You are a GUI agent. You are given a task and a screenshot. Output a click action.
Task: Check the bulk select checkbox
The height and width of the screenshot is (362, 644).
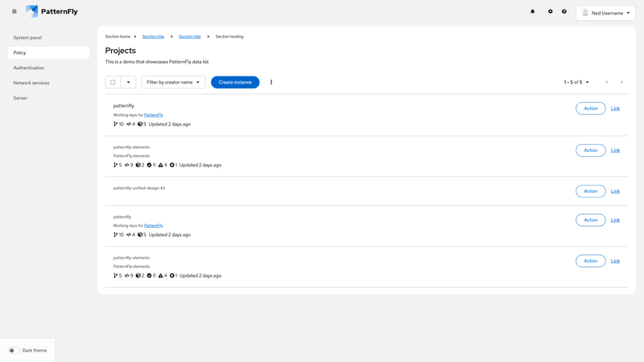pyautogui.click(x=113, y=82)
